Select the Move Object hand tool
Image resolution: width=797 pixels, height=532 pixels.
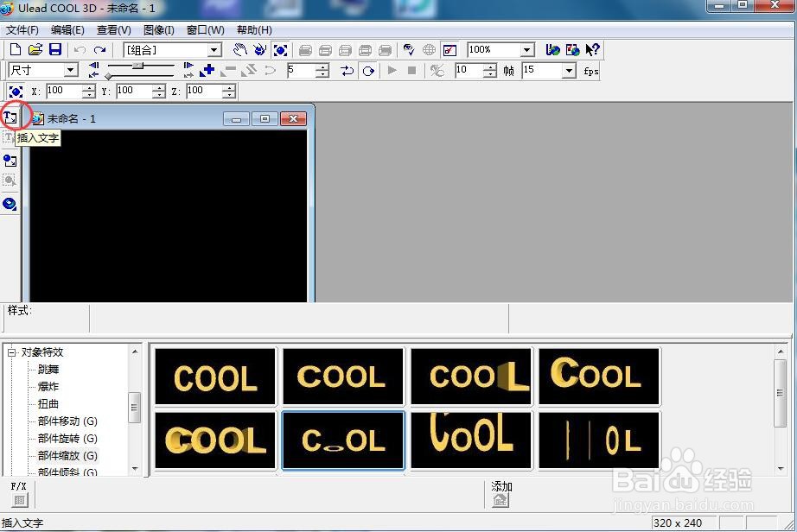pyautogui.click(x=240, y=50)
